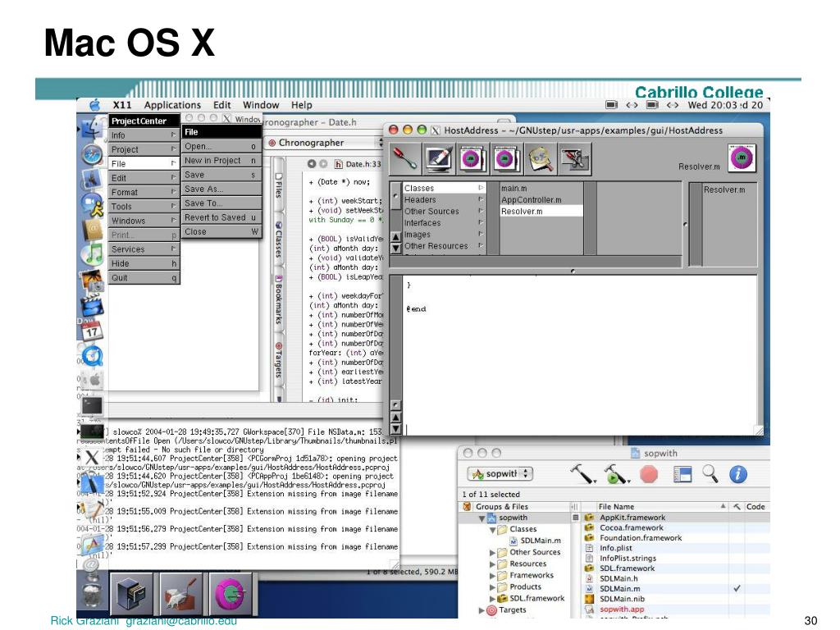The width and height of the screenshot is (840, 630).
Task: Open the Apple menu in the menu bar
Action: 95,104
